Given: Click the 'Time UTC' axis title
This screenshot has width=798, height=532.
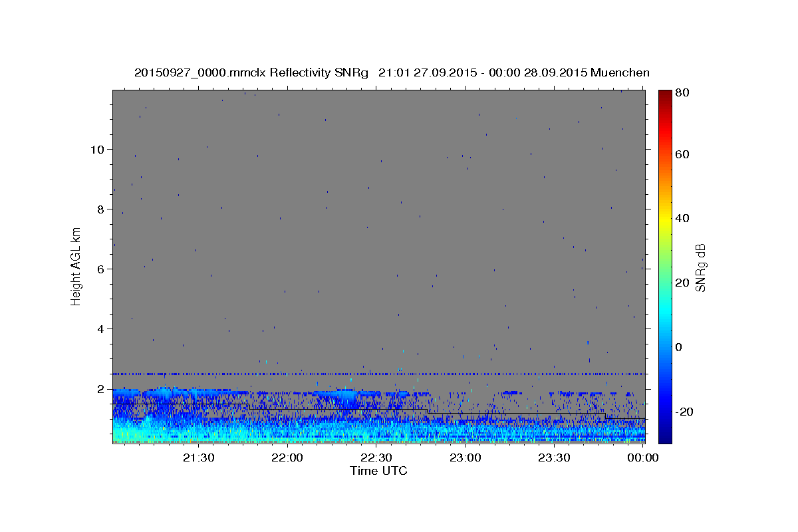Looking at the screenshot, I should 378,471.
